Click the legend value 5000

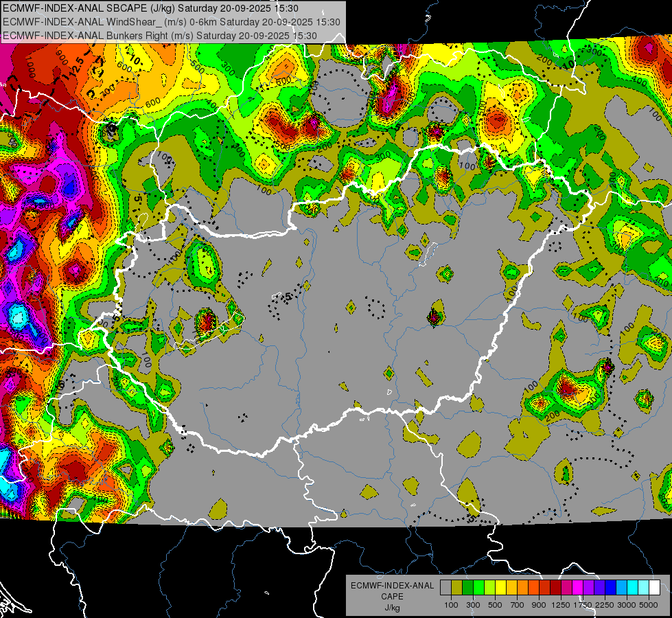coord(649,605)
